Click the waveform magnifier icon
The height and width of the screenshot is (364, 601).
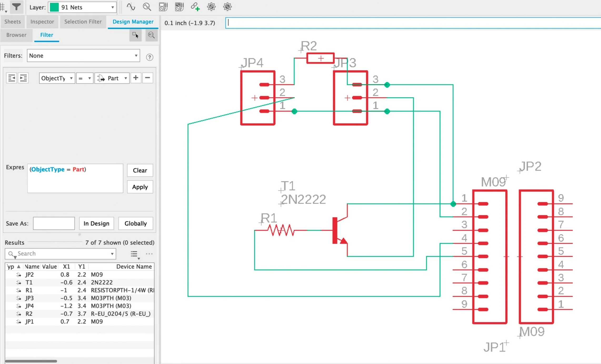click(x=147, y=7)
